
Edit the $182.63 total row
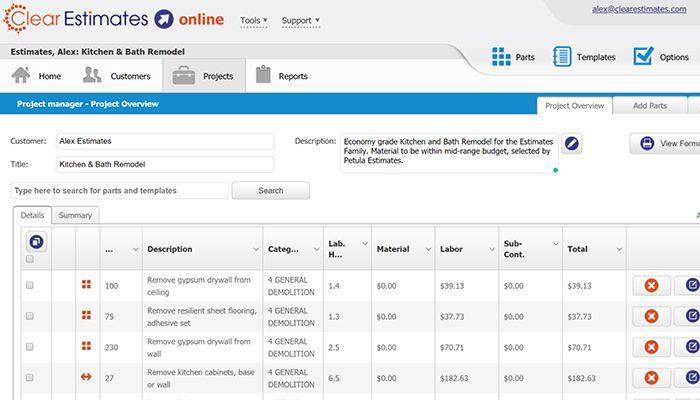click(x=690, y=377)
